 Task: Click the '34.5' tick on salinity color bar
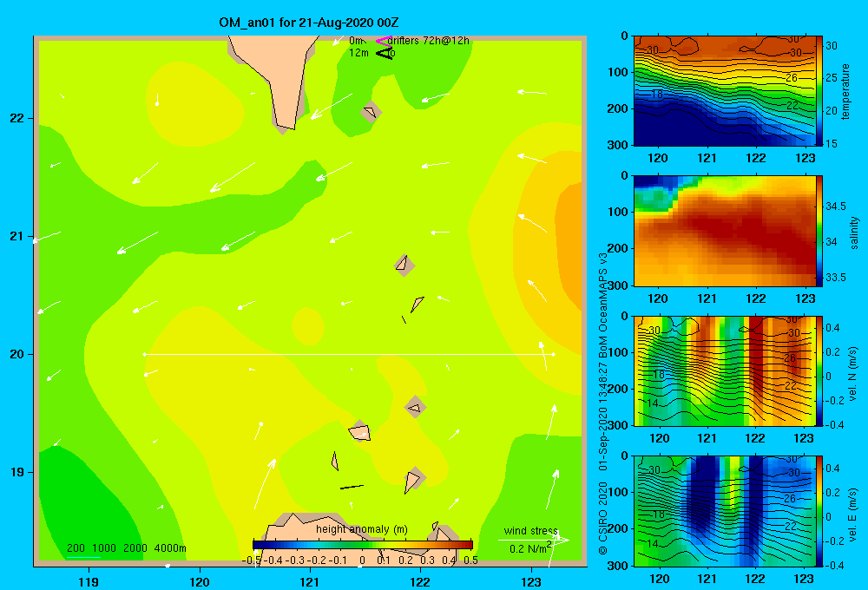836,206
